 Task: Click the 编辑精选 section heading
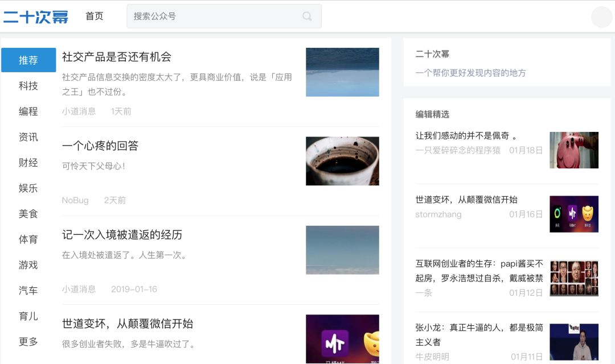click(432, 114)
